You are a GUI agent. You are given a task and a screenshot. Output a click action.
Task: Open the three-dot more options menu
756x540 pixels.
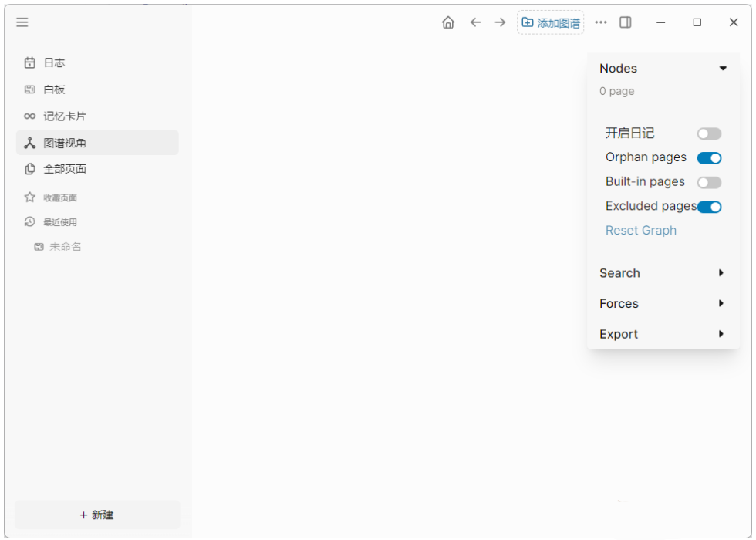pyautogui.click(x=601, y=22)
